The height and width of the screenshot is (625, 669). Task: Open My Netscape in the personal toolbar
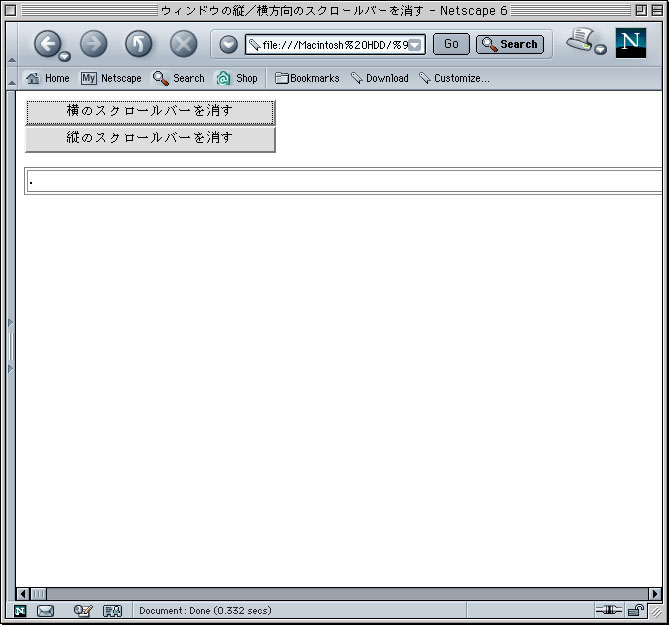(x=111, y=78)
